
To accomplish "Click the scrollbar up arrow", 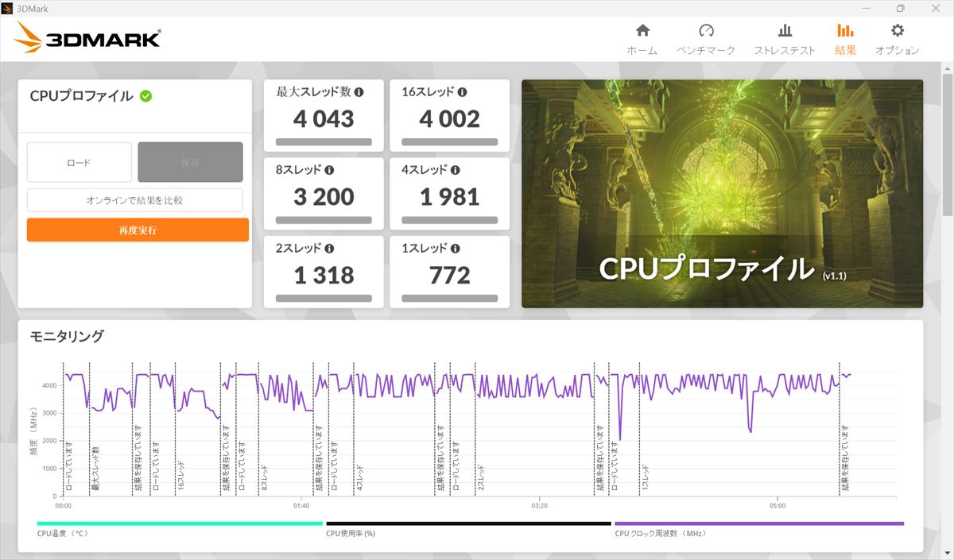I will click(x=947, y=70).
